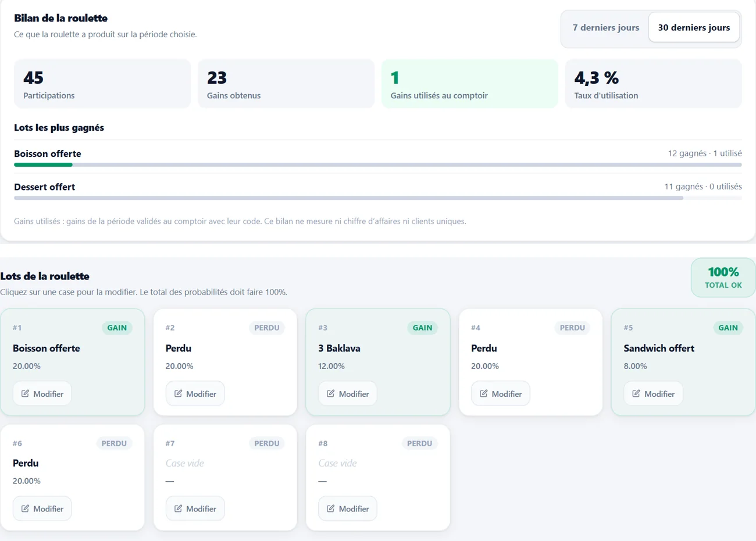Edit empty slot #7 with Modifier

(195, 508)
